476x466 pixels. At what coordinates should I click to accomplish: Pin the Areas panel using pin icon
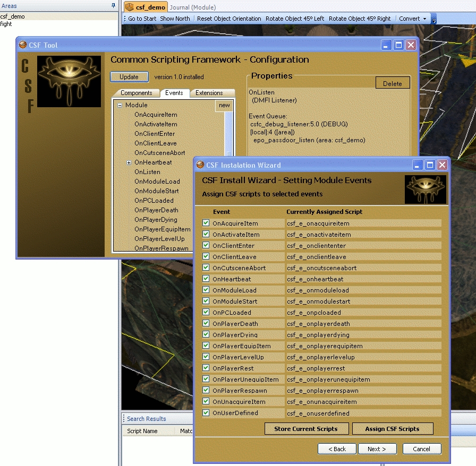click(113, 5)
